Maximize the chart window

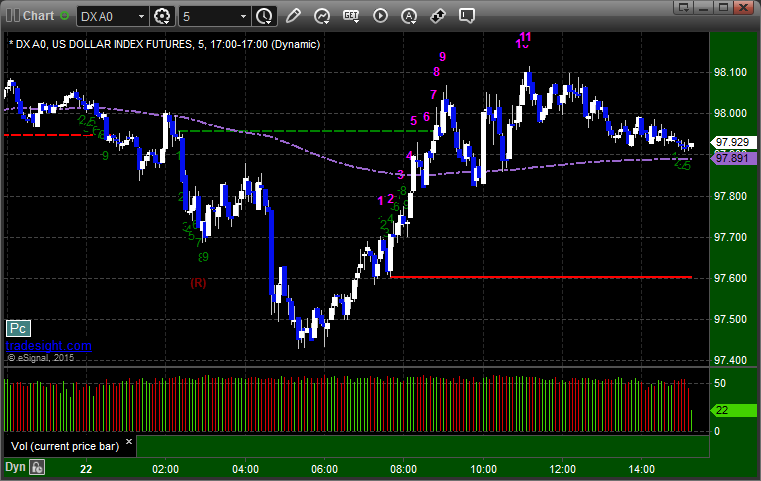pos(724,7)
